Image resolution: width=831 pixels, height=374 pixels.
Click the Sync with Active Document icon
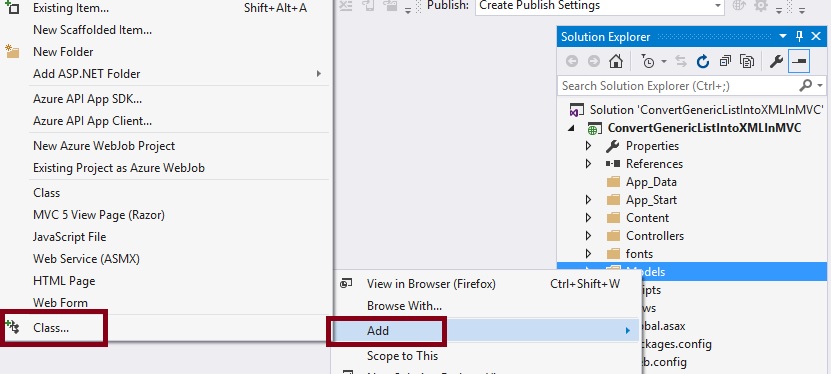[x=681, y=61]
